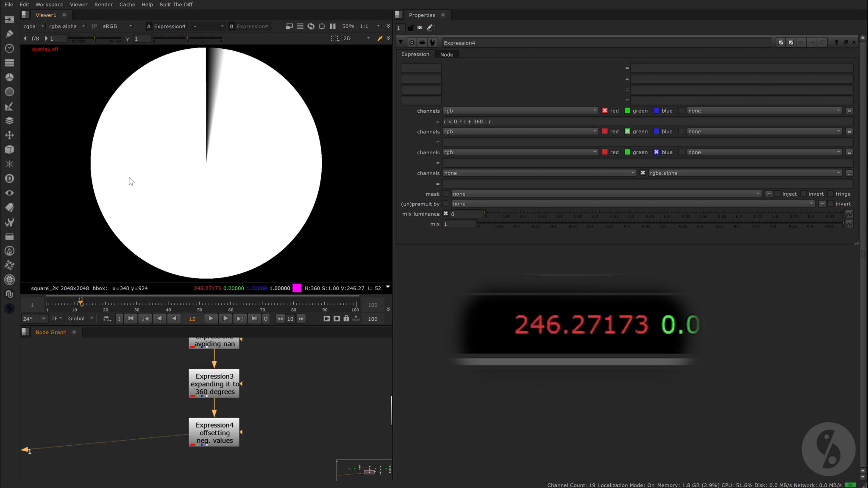Viewport: 868px width, 488px height.
Task: Enable the ROI icon in the viewer toolbar
Action: [334, 39]
